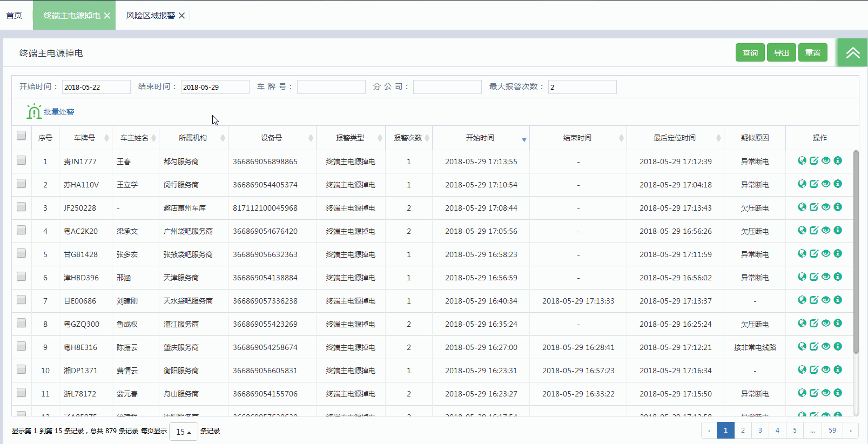Open the 15 records-per-page dropdown
This screenshot has width=868, height=444.
click(x=184, y=432)
